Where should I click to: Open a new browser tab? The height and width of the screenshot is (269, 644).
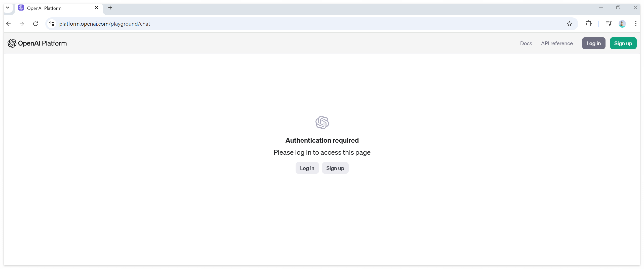[x=110, y=8]
